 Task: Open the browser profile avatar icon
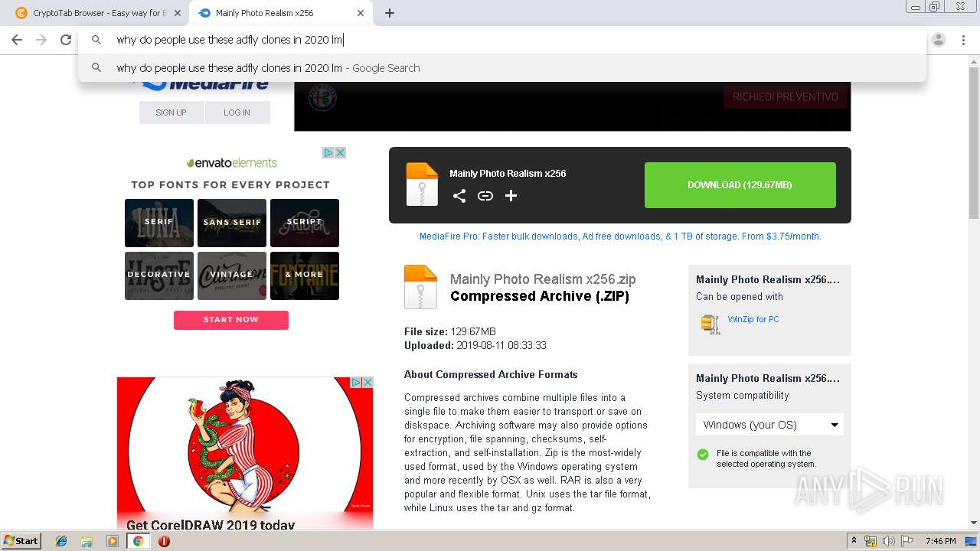(x=939, y=40)
